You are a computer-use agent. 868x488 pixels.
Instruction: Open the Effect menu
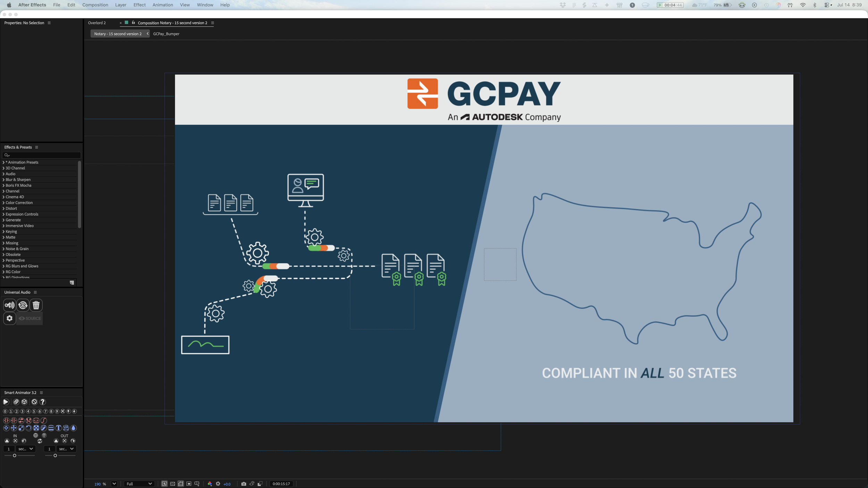[x=140, y=5]
